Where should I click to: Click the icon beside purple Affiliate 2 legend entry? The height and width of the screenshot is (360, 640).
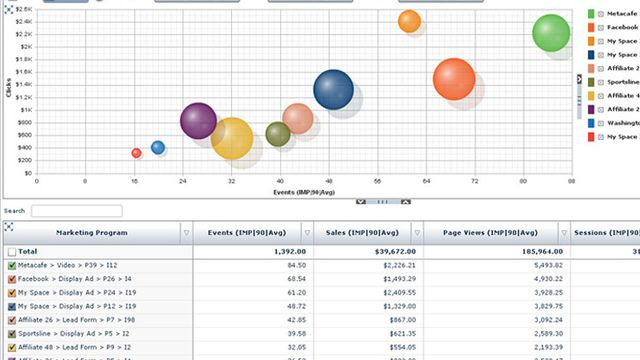[601, 110]
